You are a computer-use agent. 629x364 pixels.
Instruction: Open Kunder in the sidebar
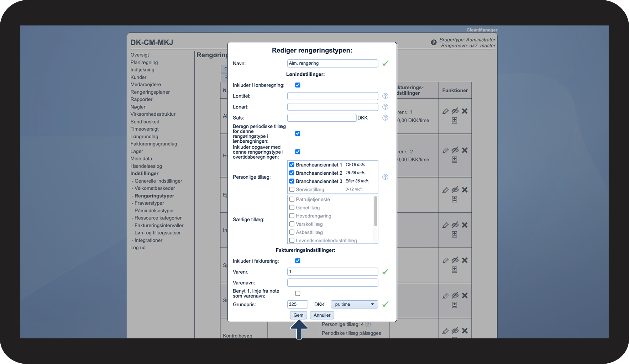coord(138,77)
